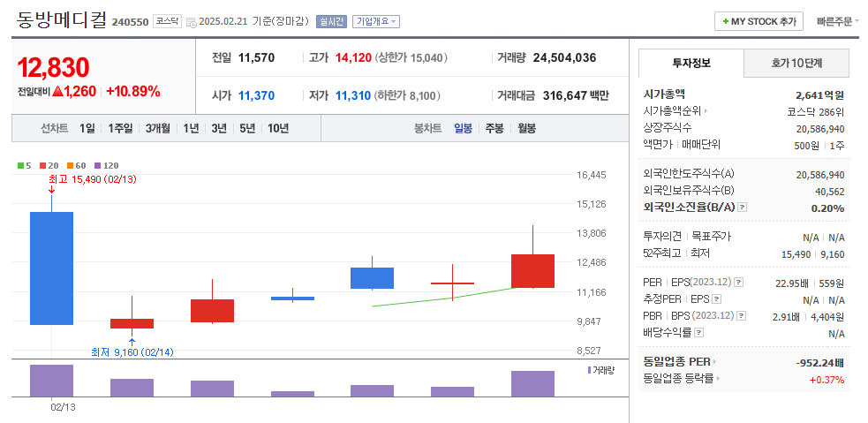Click the 동일업종 PER value -952.24배

click(x=819, y=363)
